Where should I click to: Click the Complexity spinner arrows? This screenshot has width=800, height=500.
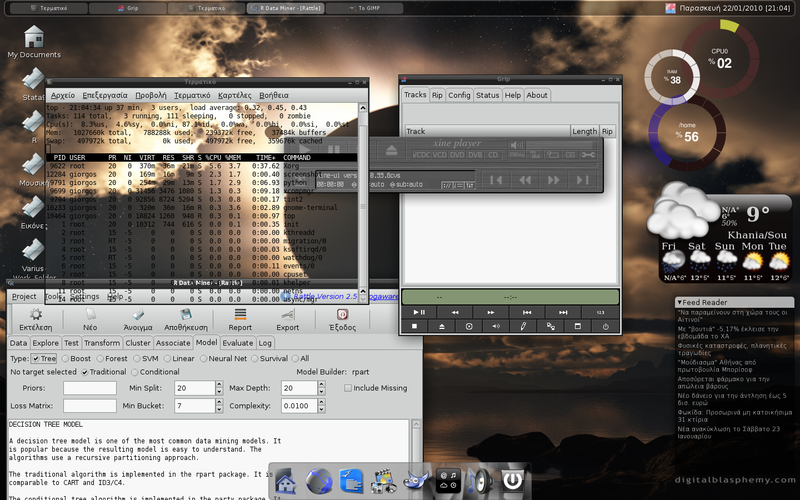click(x=321, y=406)
